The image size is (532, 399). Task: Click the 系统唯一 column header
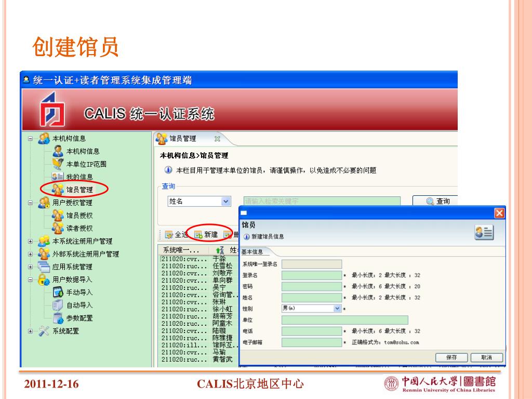click(x=184, y=250)
